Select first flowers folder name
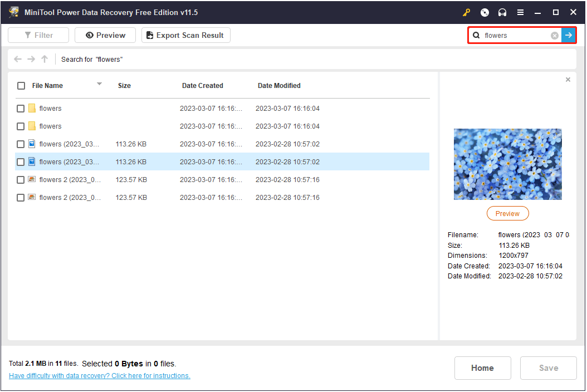 click(50, 109)
